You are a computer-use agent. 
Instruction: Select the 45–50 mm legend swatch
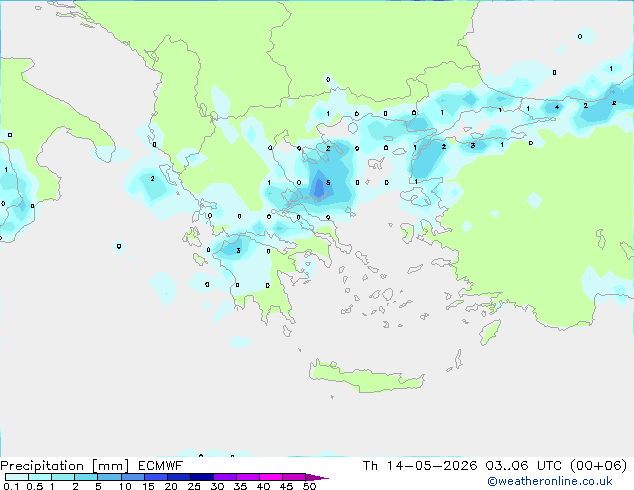(x=294, y=477)
